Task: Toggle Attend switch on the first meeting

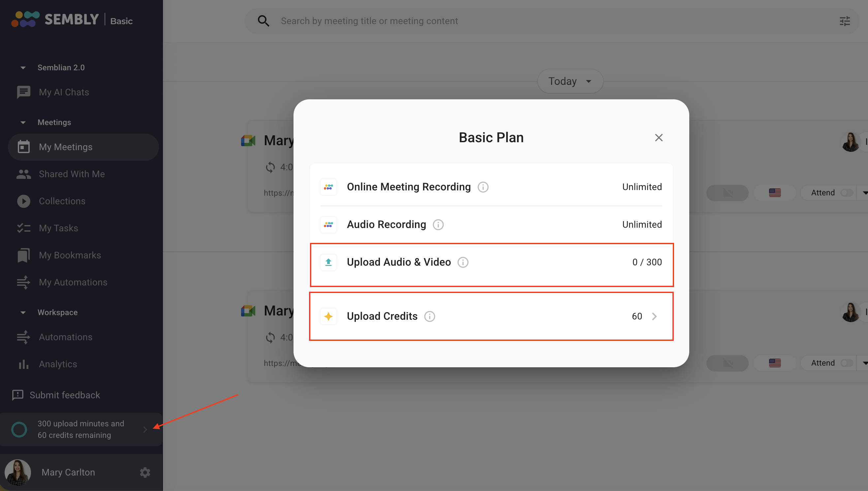Action: [846, 193]
